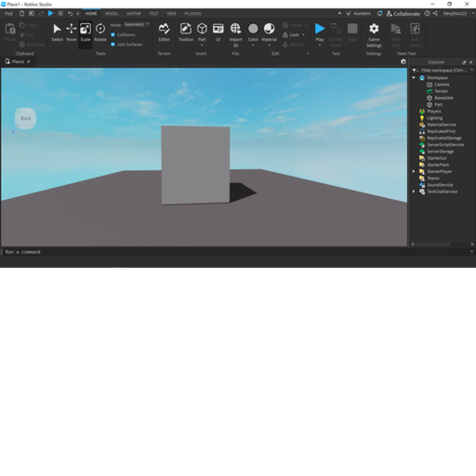Viewport: 476px width, 476px height.
Task: Switch to the MODEL ribbon tab
Action: pyautogui.click(x=112, y=14)
